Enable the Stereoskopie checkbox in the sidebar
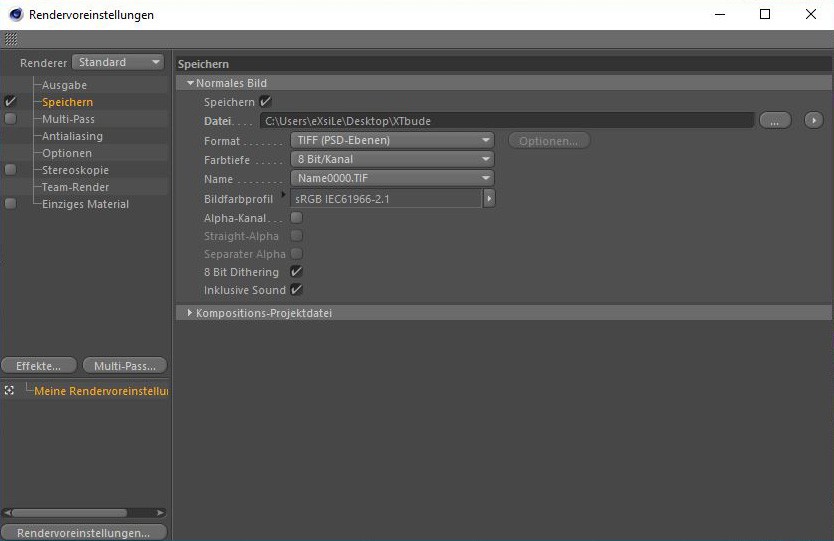 coord(10,170)
